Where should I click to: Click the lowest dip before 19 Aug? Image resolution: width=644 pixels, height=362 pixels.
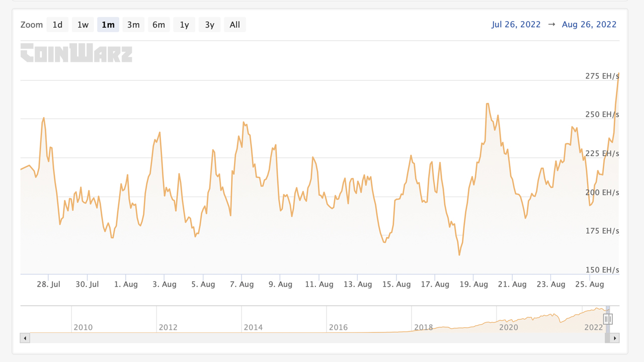[459, 254]
